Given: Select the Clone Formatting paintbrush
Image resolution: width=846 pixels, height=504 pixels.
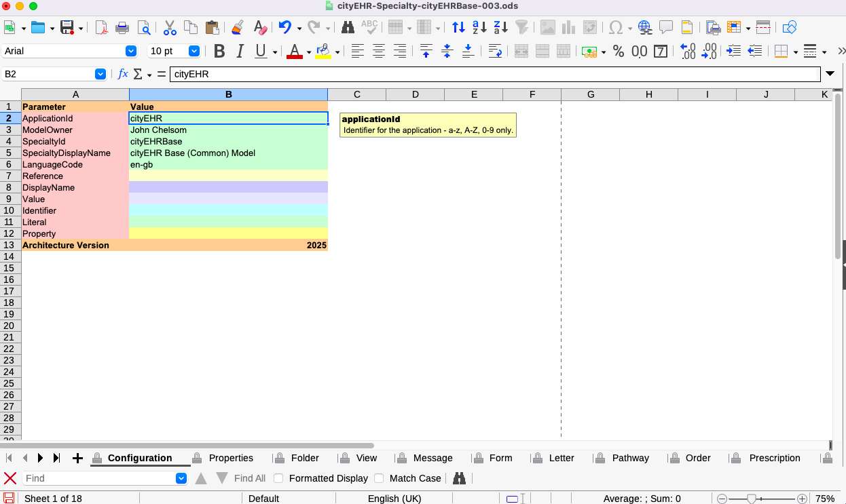Looking at the screenshot, I should point(238,28).
